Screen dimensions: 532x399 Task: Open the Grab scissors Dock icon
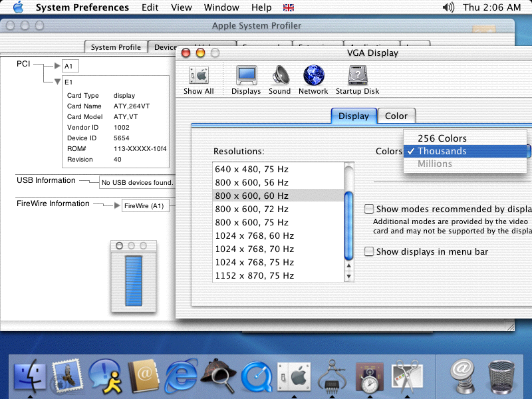[407, 376]
